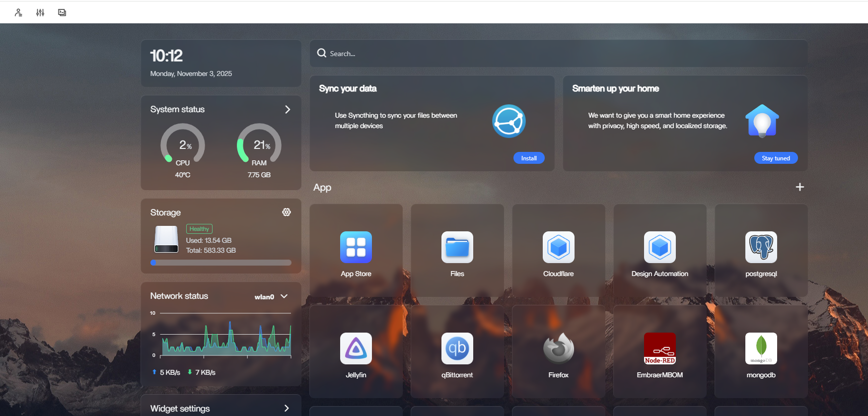Launch the mongodb app
This screenshot has height=416, width=868.
pyautogui.click(x=761, y=348)
